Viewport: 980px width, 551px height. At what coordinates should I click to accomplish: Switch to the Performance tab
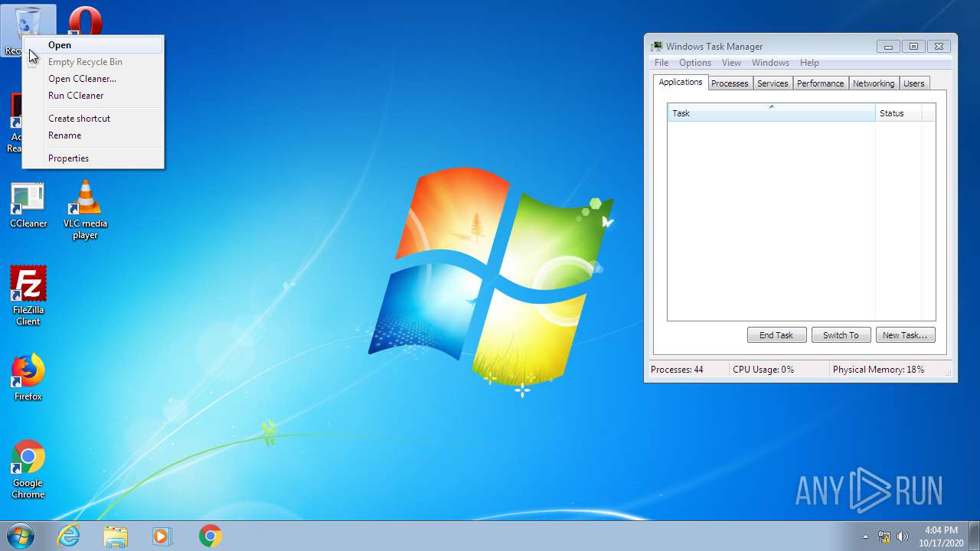(x=820, y=83)
